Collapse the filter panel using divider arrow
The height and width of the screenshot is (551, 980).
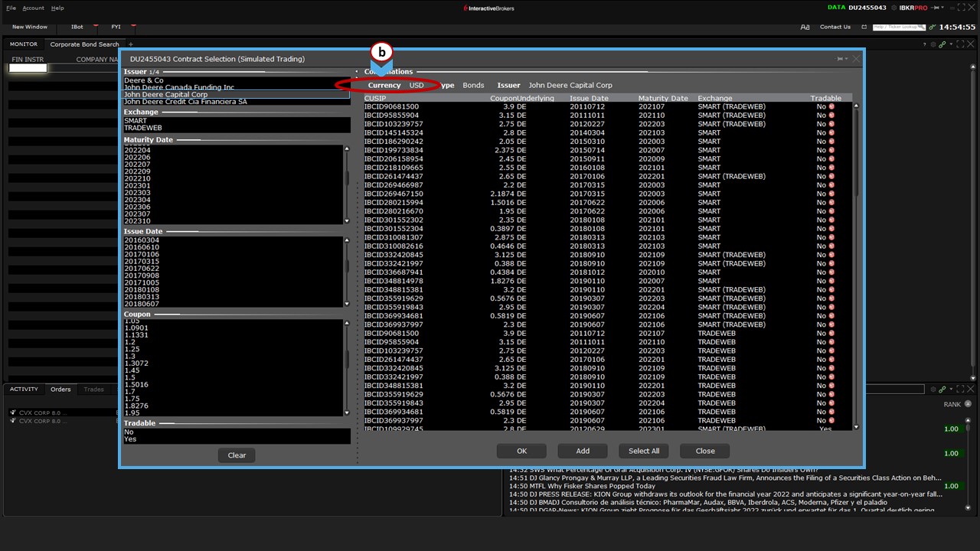click(357, 71)
